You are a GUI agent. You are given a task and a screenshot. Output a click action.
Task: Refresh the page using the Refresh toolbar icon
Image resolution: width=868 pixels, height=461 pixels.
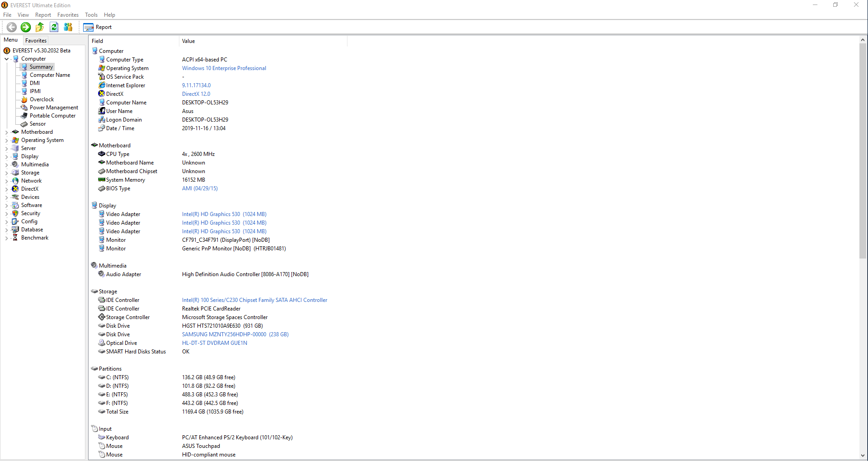(54, 27)
